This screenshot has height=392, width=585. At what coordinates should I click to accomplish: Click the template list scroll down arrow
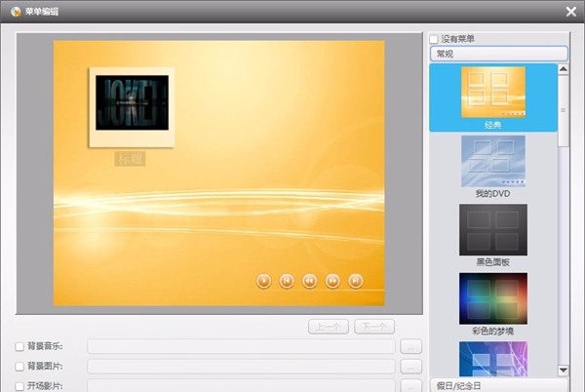tap(563, 370)
